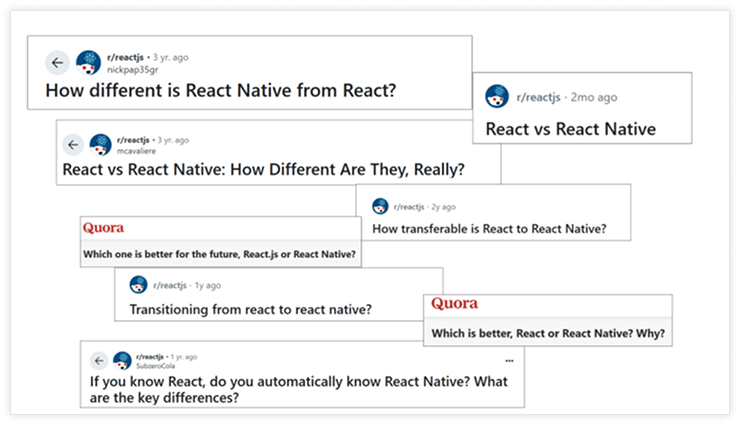Viewport: 740px width, 425px height.
Task: Open more options menu on SubzeroCola post
Action: tap(509, 361)
